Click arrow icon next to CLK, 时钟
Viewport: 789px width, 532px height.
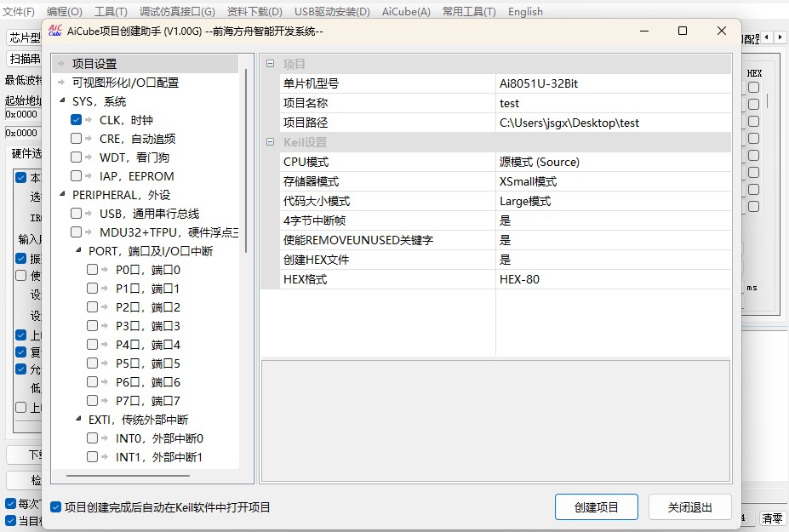tap(89, 120)
